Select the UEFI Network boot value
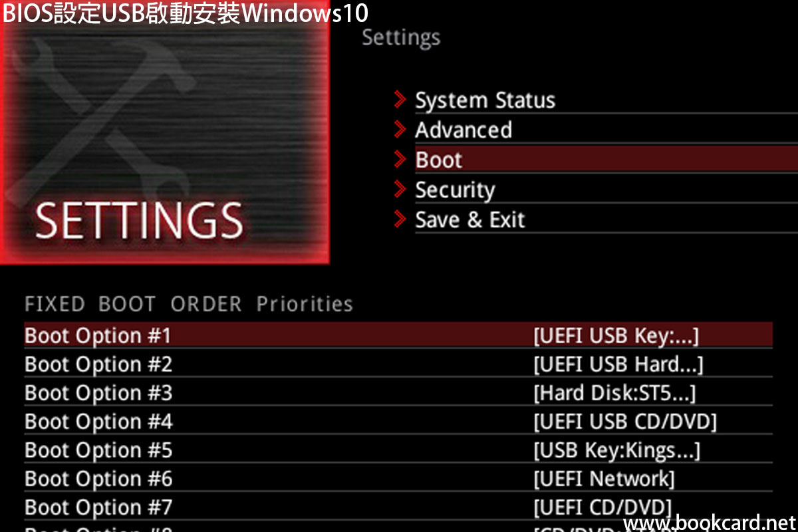The width and height of the screenshot is (798, 532). [x=604, y=479]
